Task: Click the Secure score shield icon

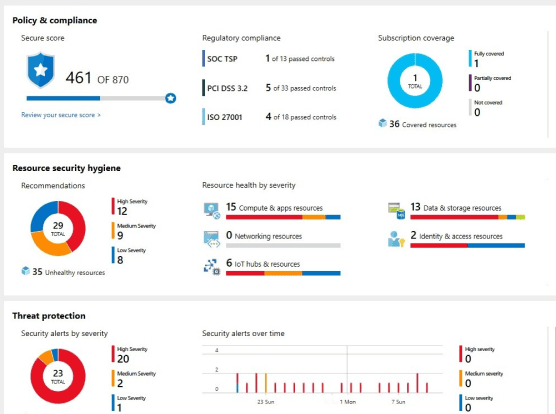Action: tap(41, 70)
